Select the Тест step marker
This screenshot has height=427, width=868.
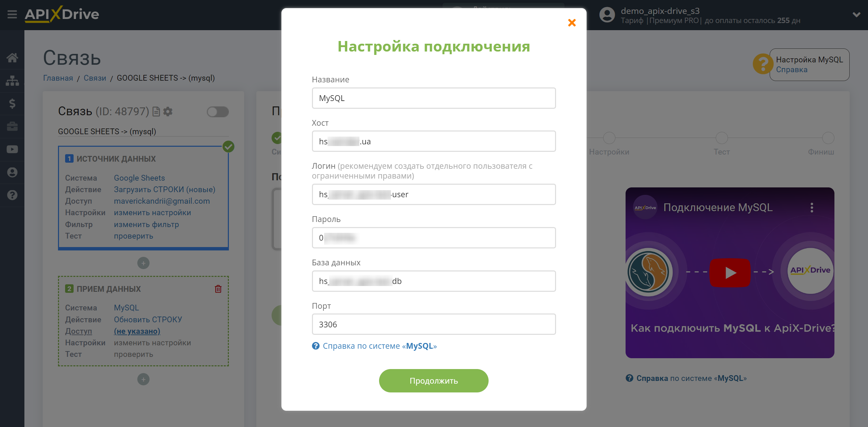(x=722, y=138)
